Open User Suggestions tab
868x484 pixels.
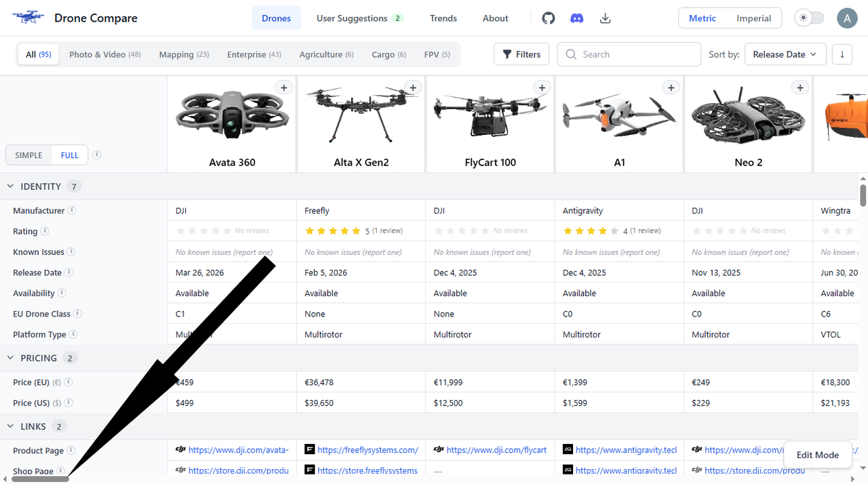point(359,18)
